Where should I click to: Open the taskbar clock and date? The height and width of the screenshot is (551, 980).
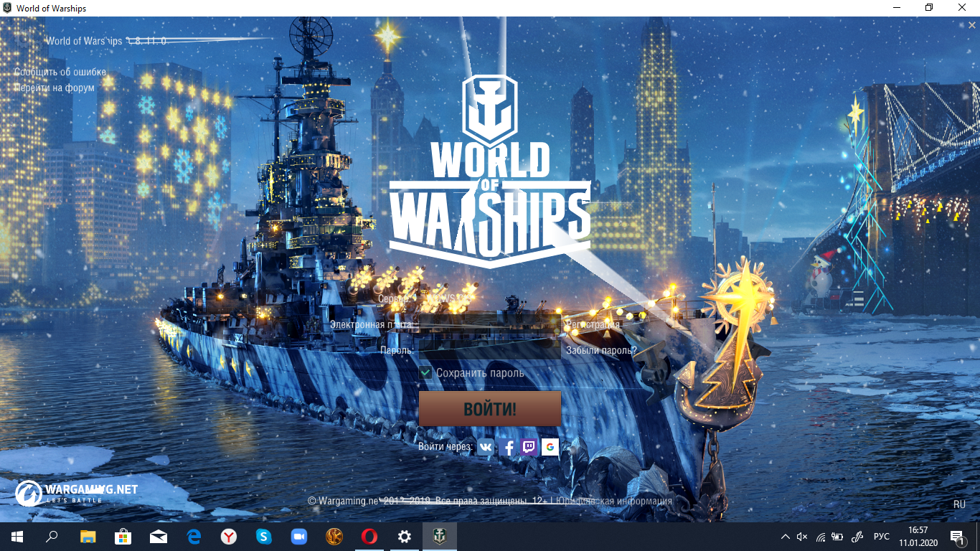(x=918, y=537)
